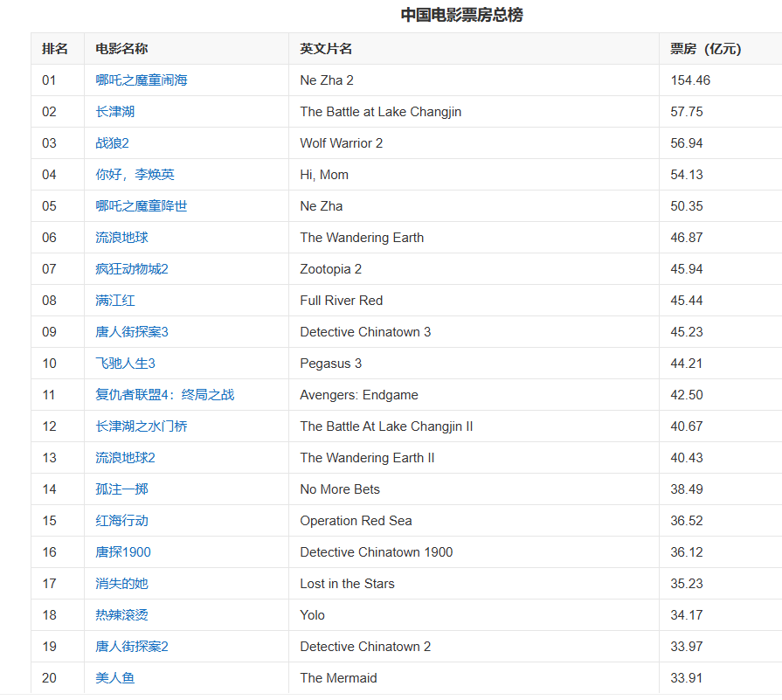
Task: Click box office value 56.94
Action: point(686,143)
